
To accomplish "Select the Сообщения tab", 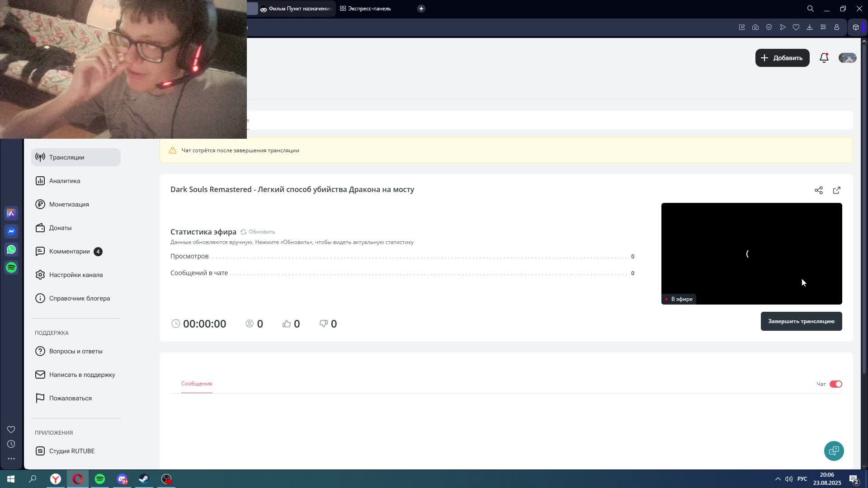I will click(197, 384).
